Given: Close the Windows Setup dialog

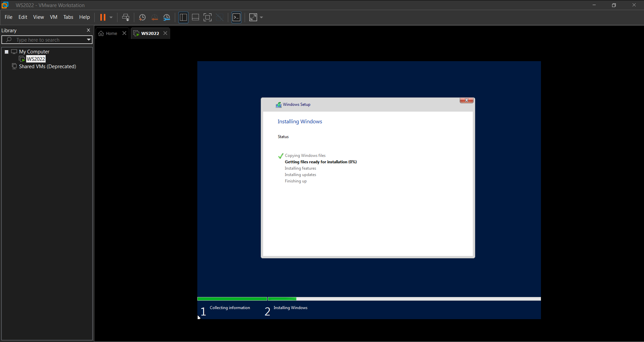Looking at the screenshot, I should [466, 100].
